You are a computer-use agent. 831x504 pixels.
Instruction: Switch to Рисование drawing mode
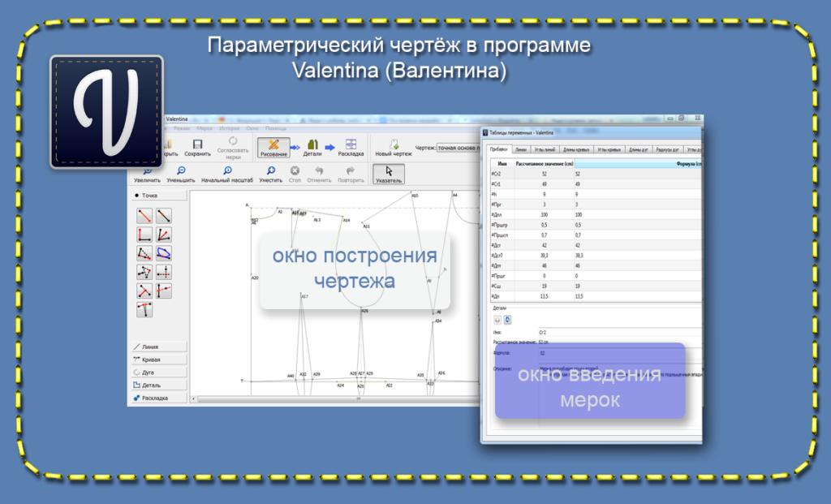coord(273,148)
